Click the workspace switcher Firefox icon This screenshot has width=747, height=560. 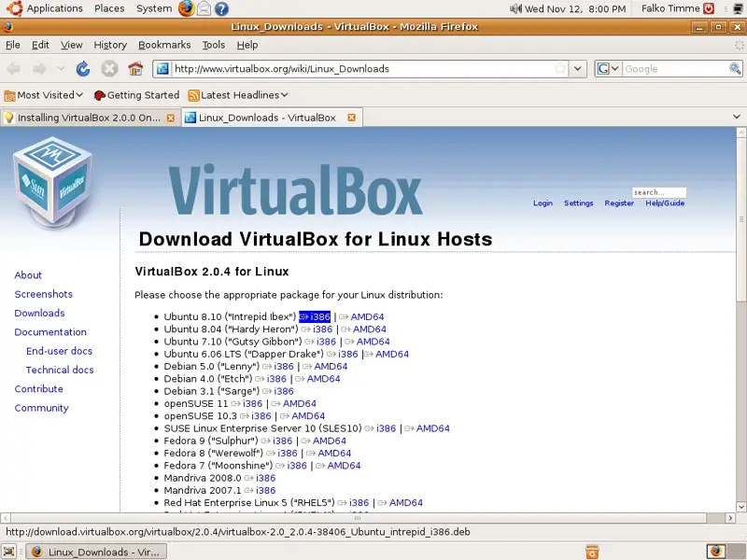715,552
